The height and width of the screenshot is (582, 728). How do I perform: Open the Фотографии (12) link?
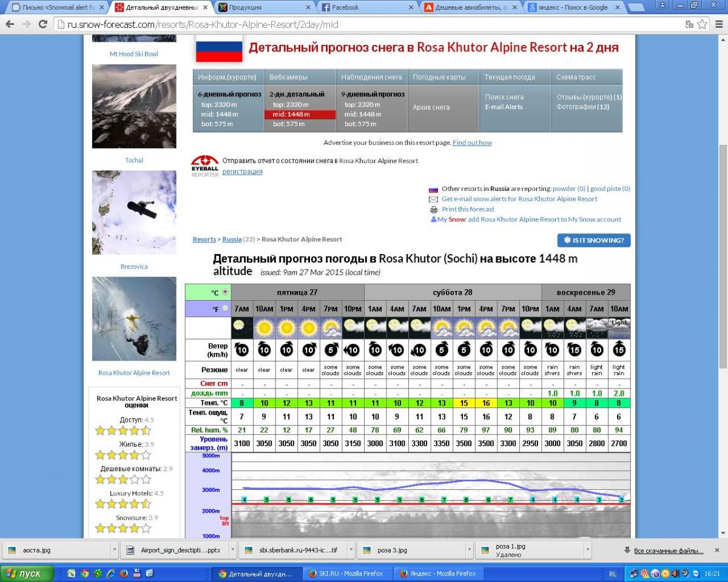point(583,107)
